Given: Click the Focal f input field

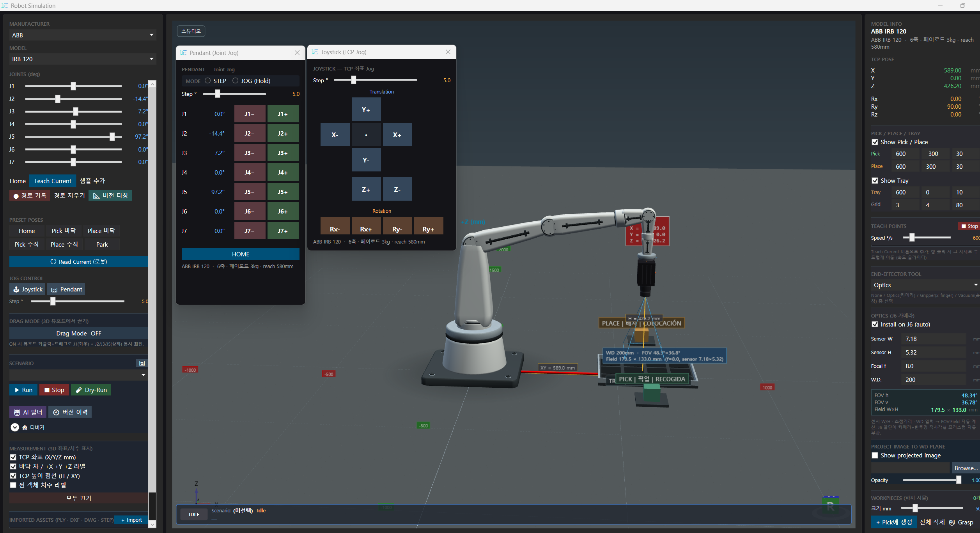Looking at the screenshot, I should 934,366.
